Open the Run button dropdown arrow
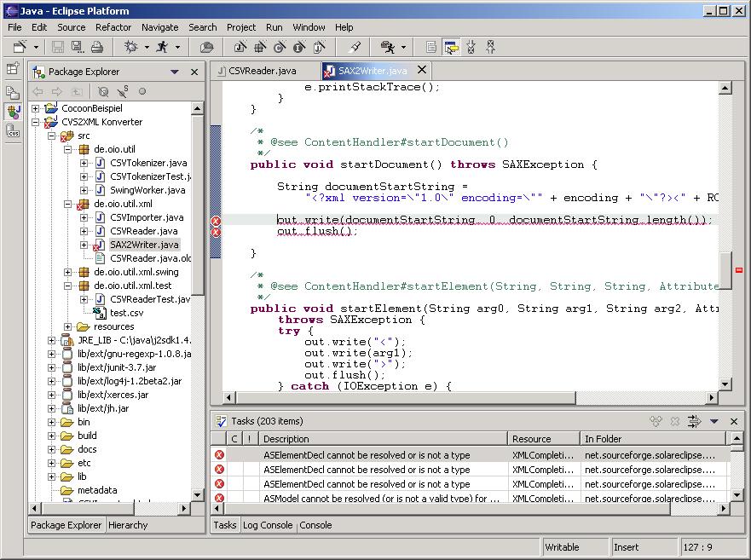 [177, 48]
